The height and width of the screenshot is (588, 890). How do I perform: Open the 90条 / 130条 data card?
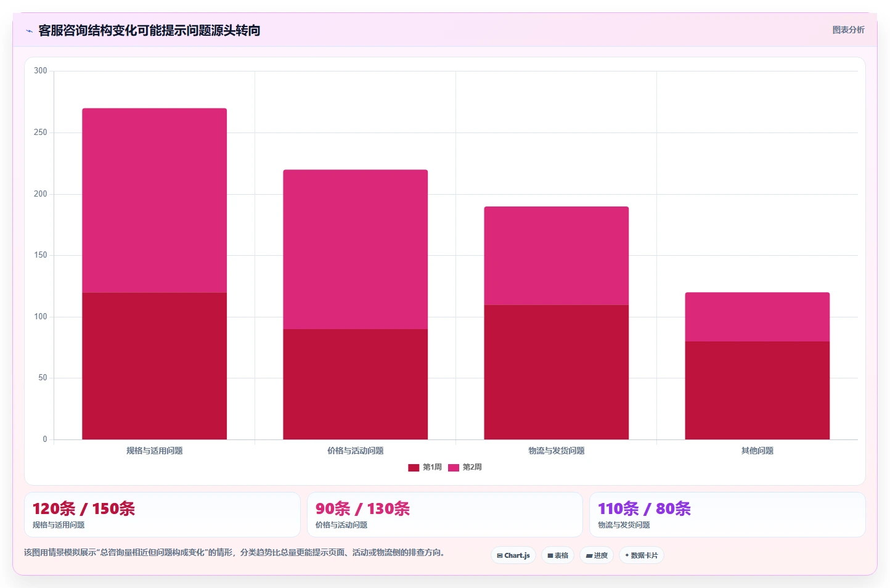coord(445,515)
